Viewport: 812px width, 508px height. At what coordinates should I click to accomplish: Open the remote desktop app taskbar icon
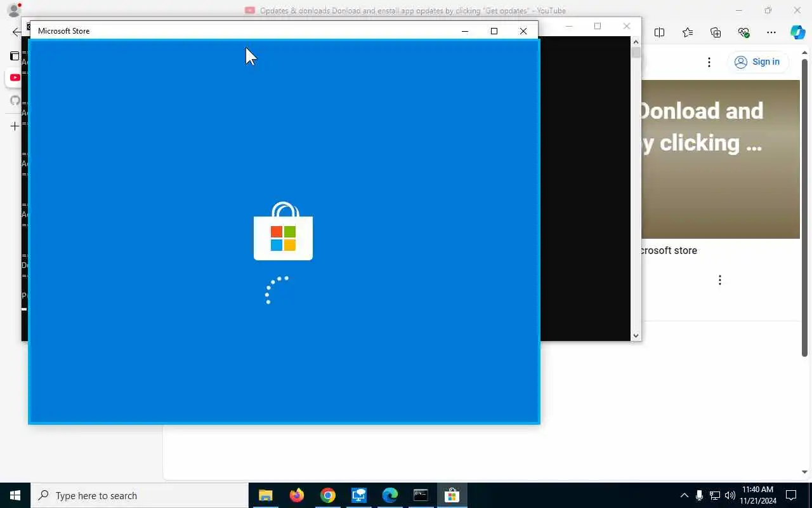tap(358, 495)
